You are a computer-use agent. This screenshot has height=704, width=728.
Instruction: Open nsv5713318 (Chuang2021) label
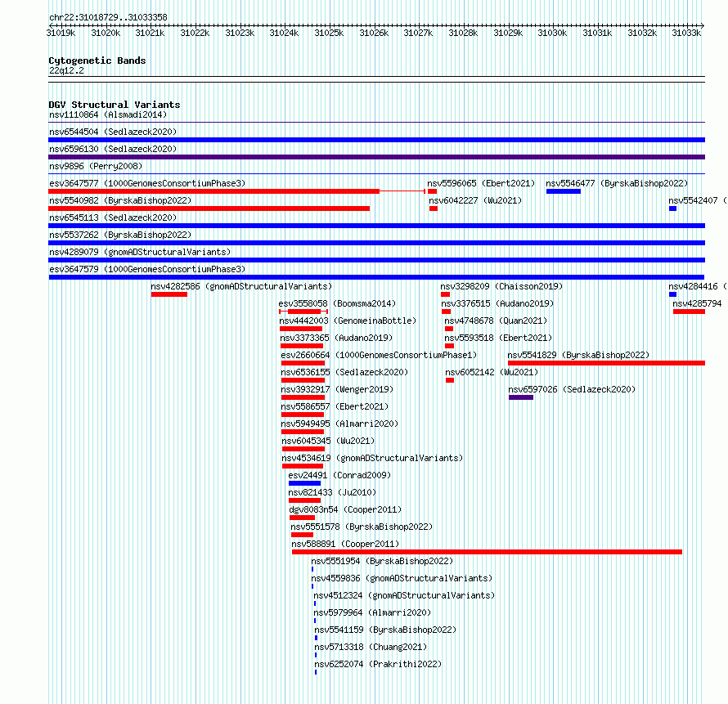(x=371, y=647)
